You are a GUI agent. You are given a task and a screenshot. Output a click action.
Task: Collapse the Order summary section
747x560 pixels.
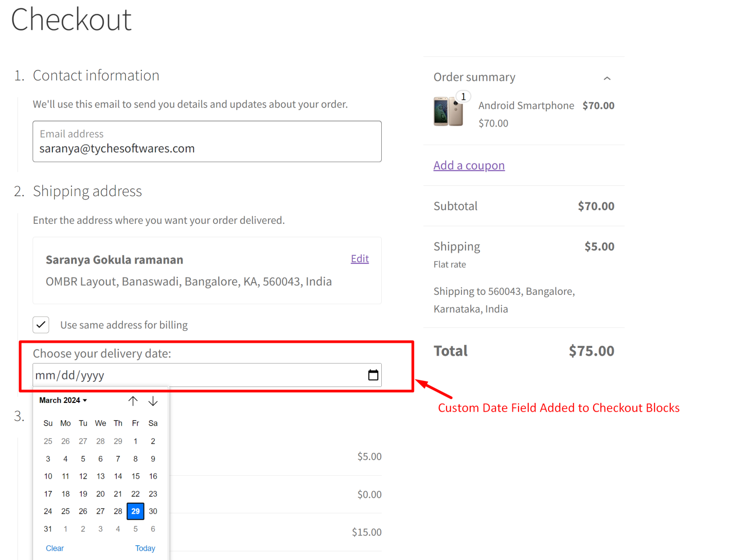(607, 78)
